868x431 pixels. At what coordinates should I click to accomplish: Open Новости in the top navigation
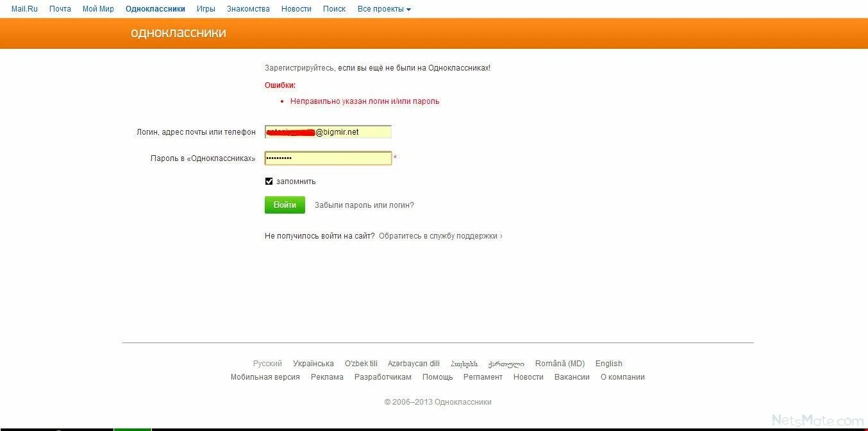(296, 9)
